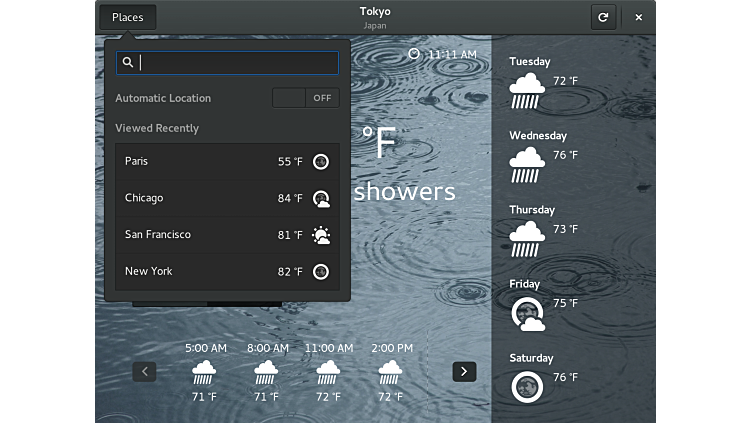Click the clock icon beside 11:11 AM
Screen dimensions: 752x423
[x=415, y=54]
